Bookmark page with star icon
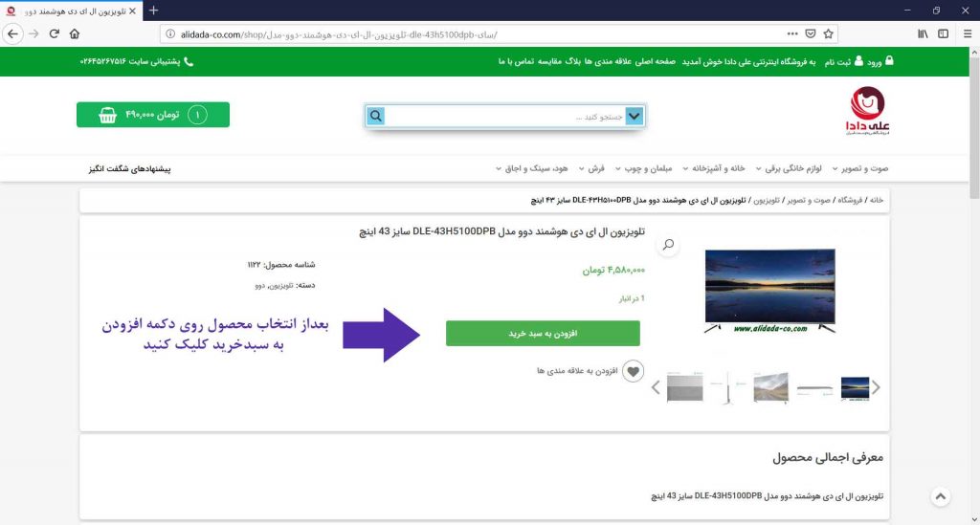The height and width of the screenshot is (525, 980). (828, 33)
